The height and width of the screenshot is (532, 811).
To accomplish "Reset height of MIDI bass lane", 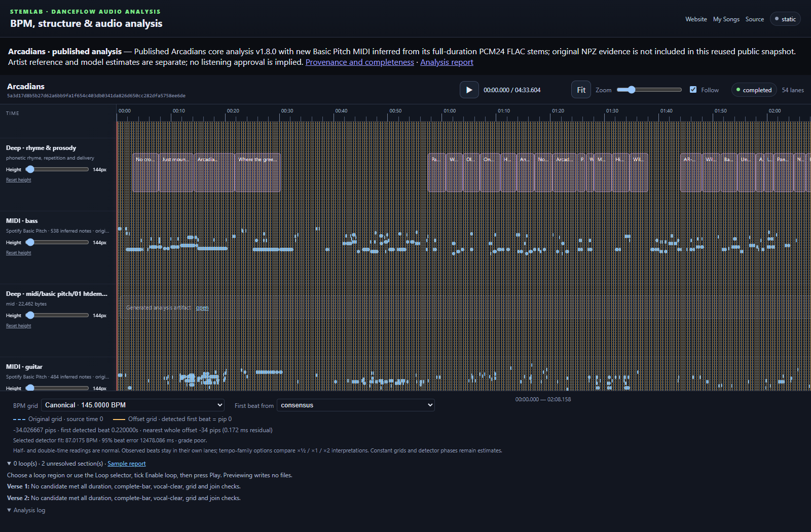I will tap(19, 253).
